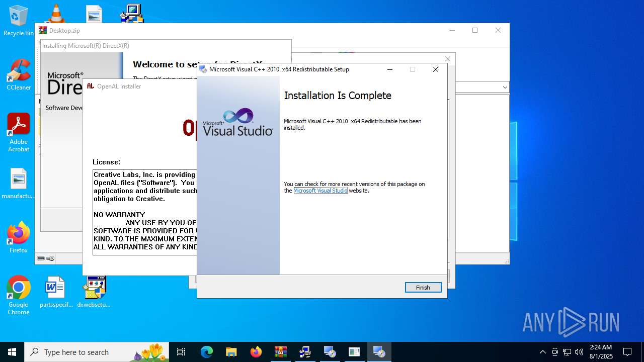Click the drive icon in the WinRAR status bar
This screenshot has width=644, height=362.
coord(41,258)
